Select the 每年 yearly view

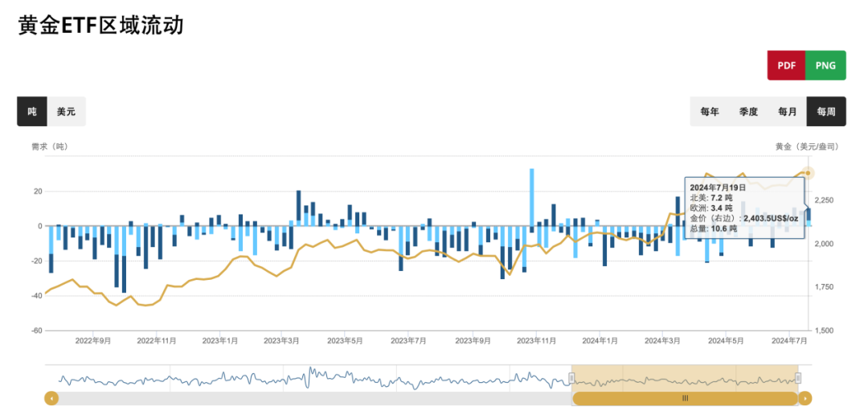710,112
